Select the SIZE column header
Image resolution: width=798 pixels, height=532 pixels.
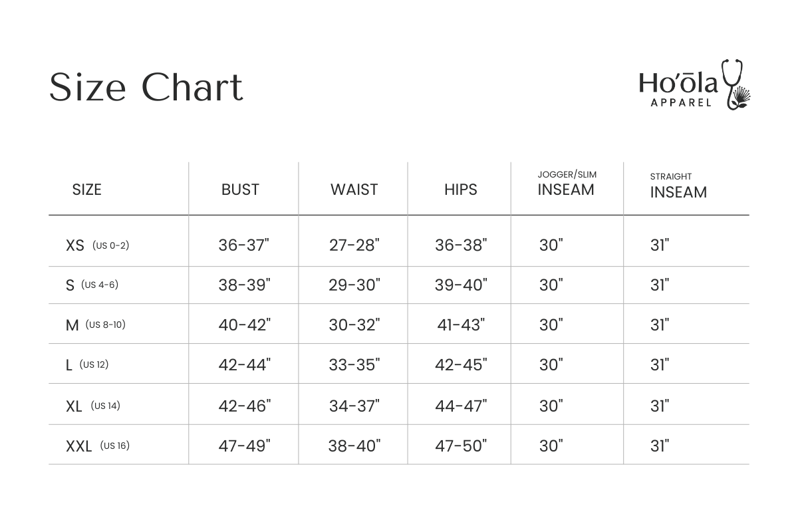[x=87, y=190]
